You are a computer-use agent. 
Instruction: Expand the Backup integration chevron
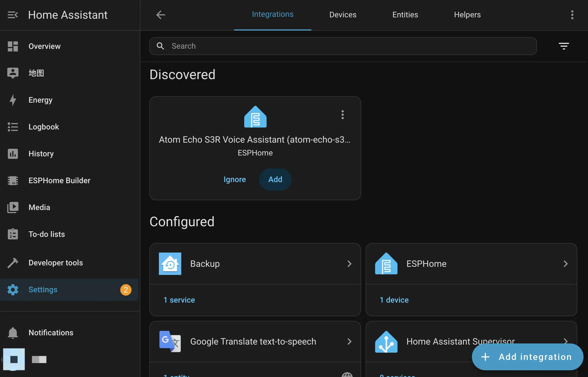349,264
